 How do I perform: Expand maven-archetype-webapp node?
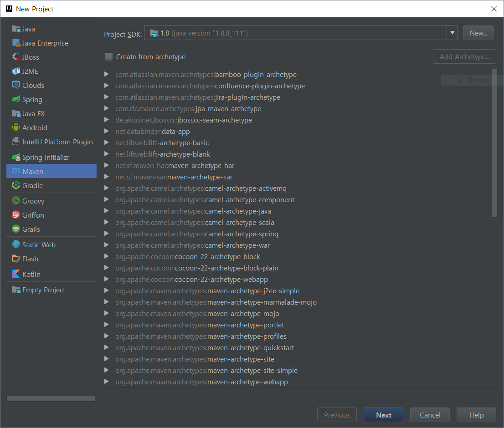[x=107, y=382]
